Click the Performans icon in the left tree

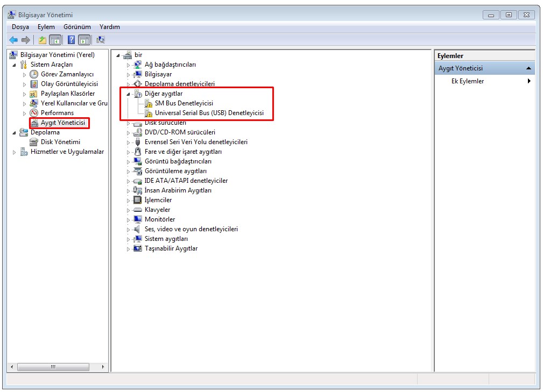(x=34, y=113)
